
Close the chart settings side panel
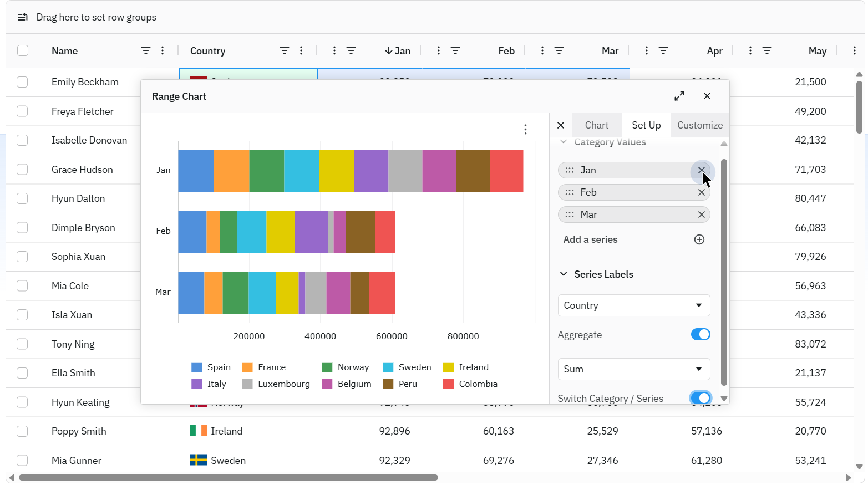pos(561,125)
